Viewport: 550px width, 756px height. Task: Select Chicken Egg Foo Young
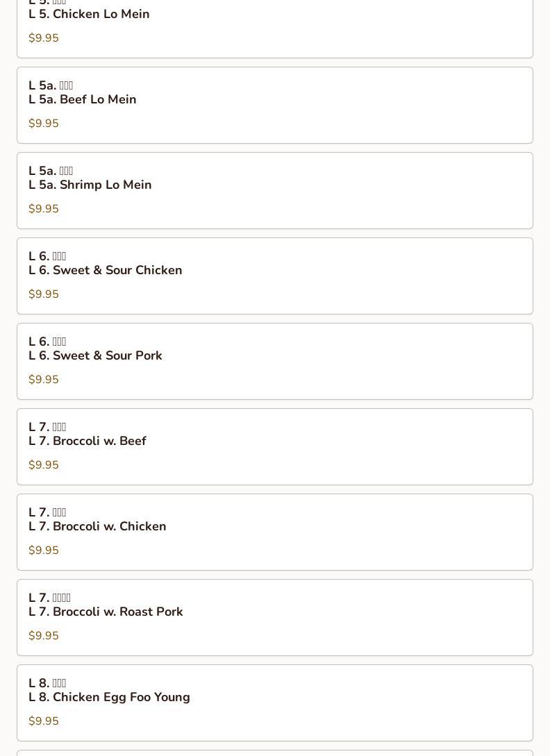tap(109, 698)
